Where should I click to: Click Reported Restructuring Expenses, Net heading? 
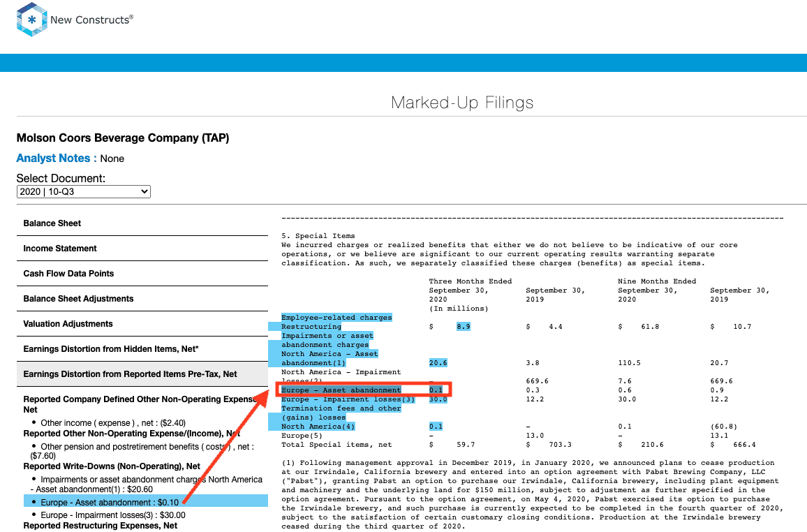[x=101, y=525]
